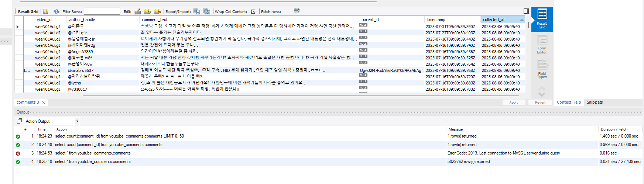Open the Action Output dropdown
The width and height of the screenshot is (644, 184).
77,121
